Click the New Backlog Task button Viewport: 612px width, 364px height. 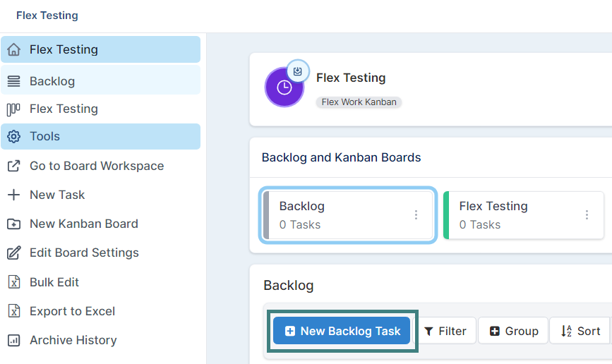click(x=342, y=331)
